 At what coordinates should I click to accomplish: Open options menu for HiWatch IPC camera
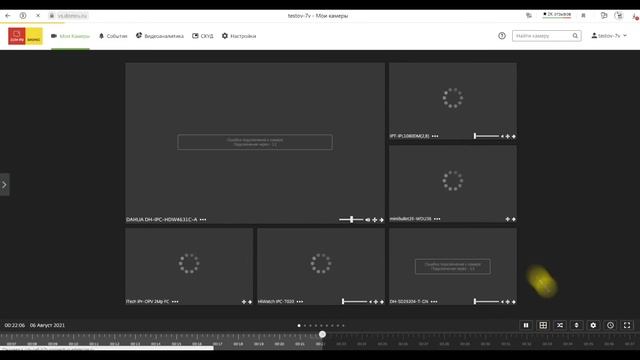[300, 302]
